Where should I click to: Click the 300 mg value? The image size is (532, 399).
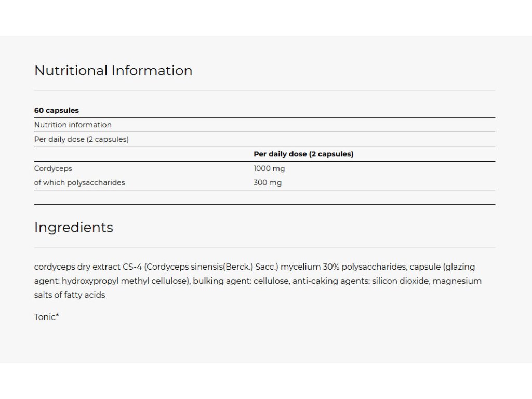(268, 183)
